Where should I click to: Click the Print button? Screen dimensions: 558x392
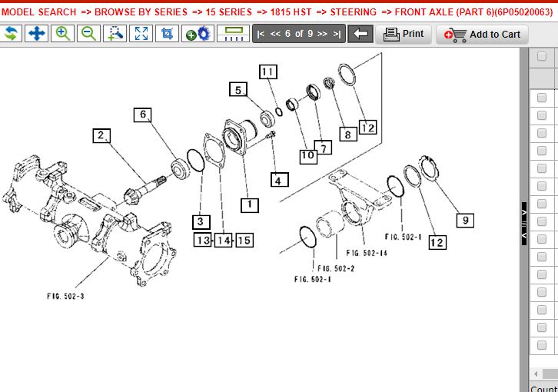(x=404, y=34)
